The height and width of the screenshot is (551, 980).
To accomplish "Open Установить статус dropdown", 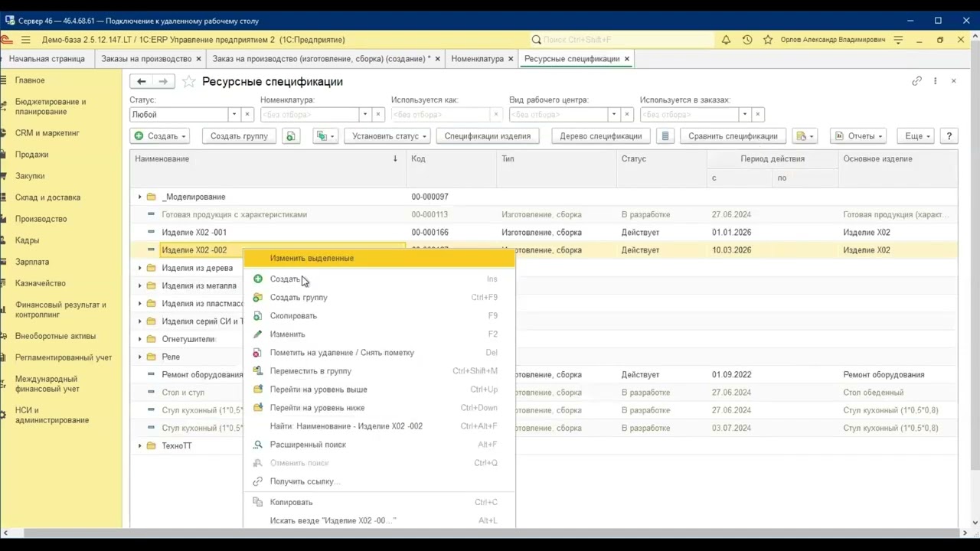I will click(x=389, y=136).
